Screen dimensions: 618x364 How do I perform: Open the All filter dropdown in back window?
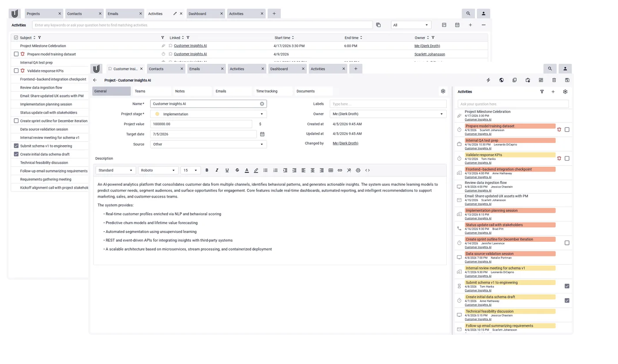point(411,25)
